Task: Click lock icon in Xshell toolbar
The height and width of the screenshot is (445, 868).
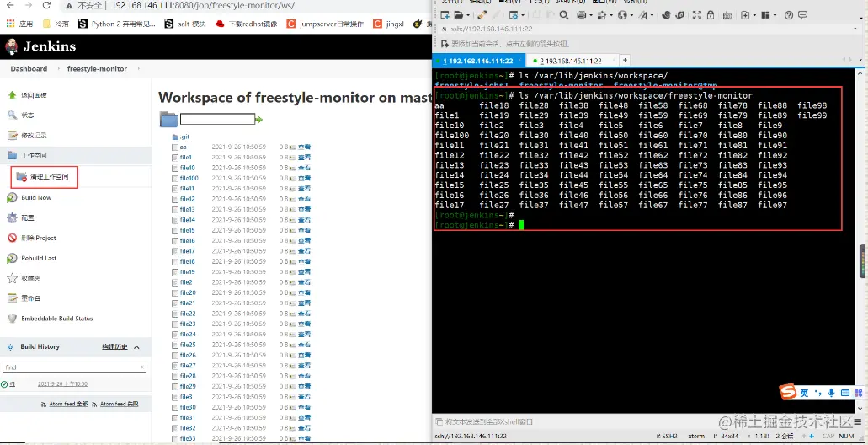Action: 711,15
